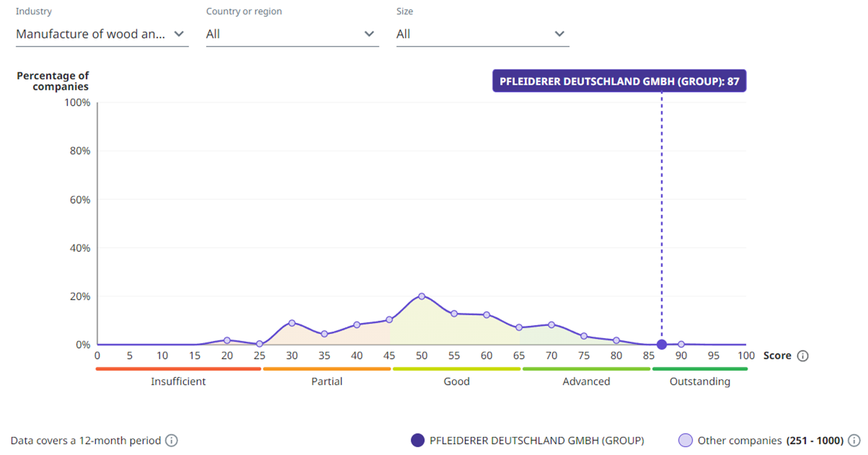The height and width of the screenshot is (455, 868).
Task: Click the data point at score 40
Action: click(x=356, y=325)
